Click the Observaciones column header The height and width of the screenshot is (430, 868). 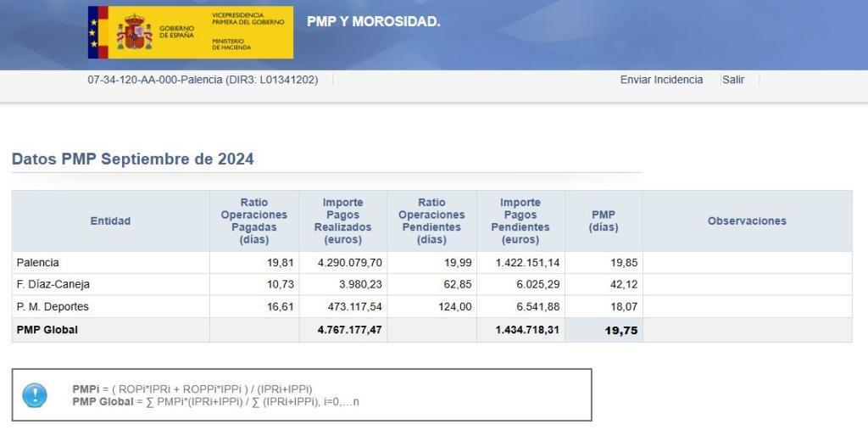tap(747, 221)
